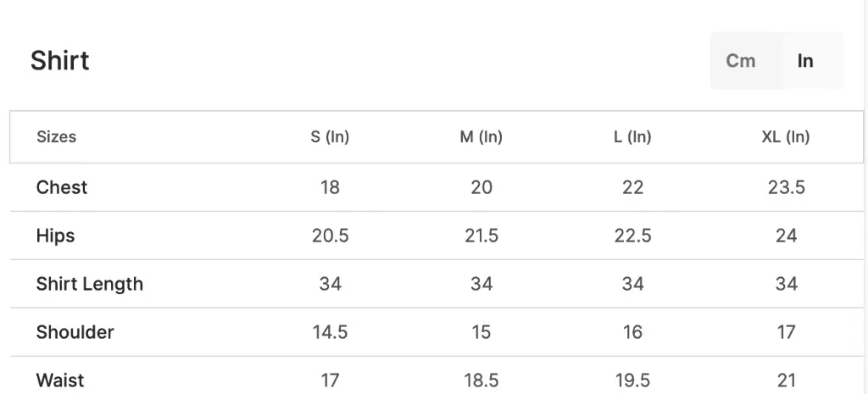Select the XL (In) column header
This screenshot has width=868, height=394.
tap(786, 136)
